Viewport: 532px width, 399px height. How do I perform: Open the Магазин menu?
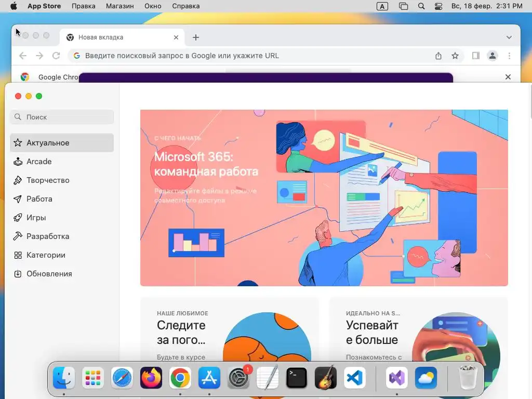pyautogui.click(x=120, y=6)
